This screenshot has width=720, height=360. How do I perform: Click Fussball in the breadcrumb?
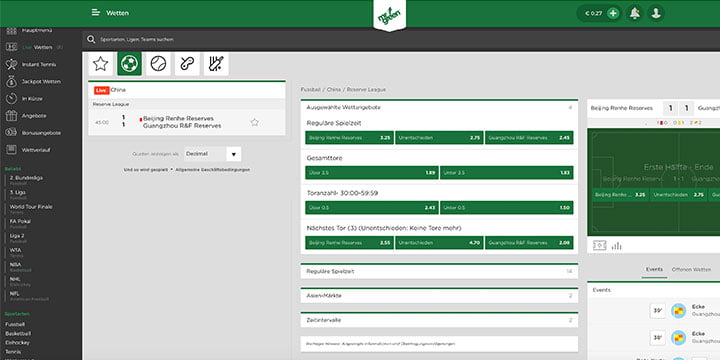click(310, 90)
